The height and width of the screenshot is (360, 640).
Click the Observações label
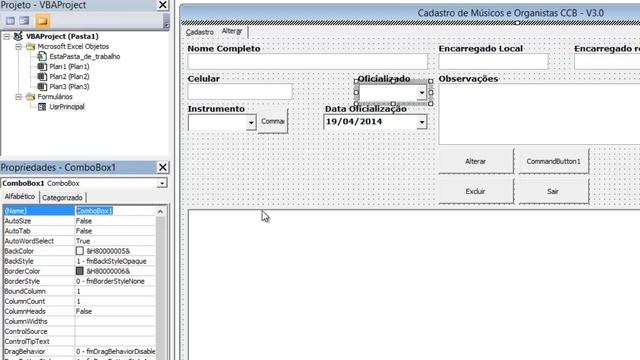coord(469,79)
